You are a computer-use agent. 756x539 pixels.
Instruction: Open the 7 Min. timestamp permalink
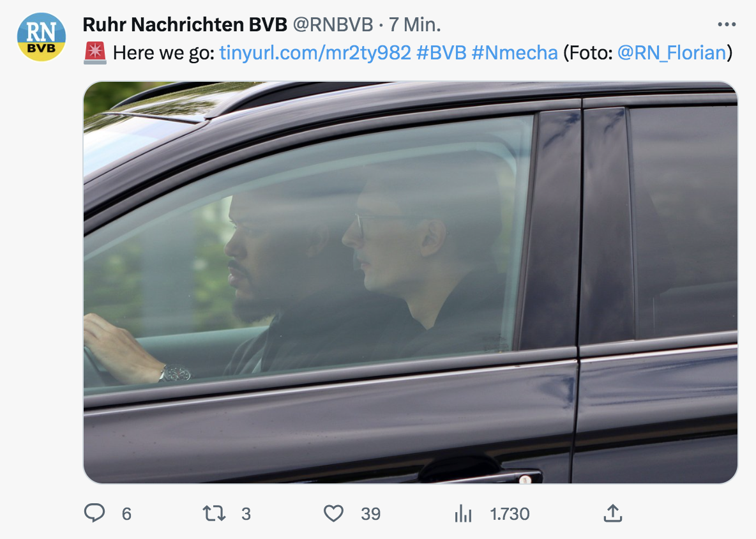tap(415, 25)
